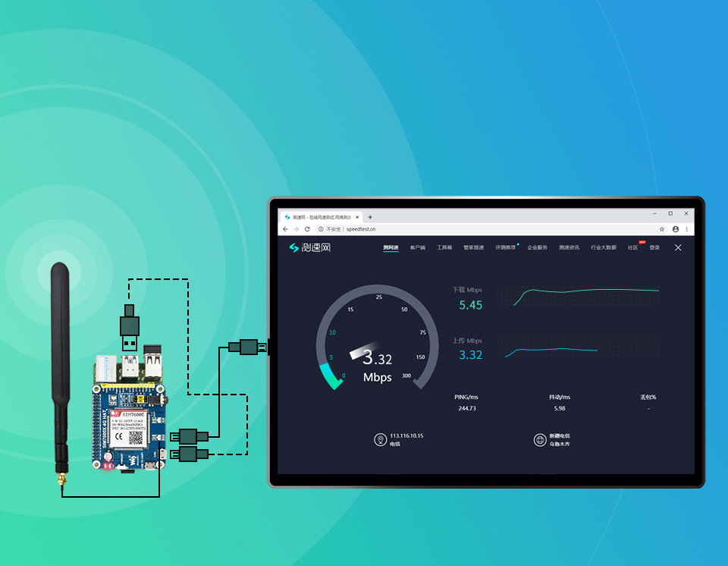728x566 pixels.
Task: Close the site overlay with X
Action: coord(678,247)
